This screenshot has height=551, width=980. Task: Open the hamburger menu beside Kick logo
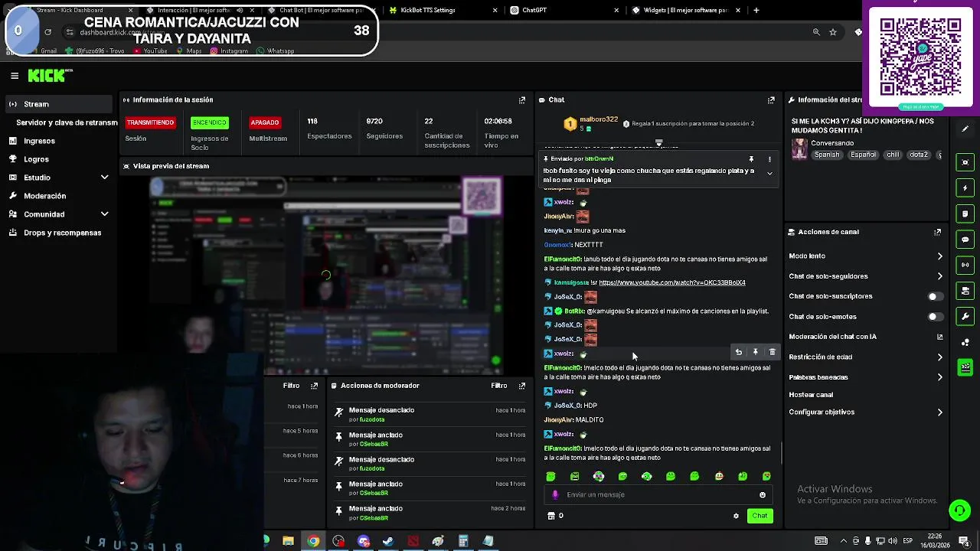click(15, 75)
